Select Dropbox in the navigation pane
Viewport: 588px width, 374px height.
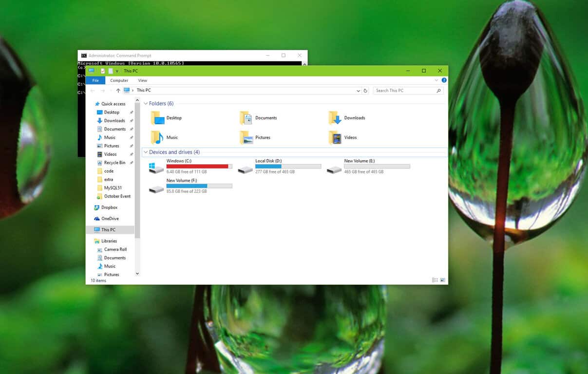(x=109, y=207)
